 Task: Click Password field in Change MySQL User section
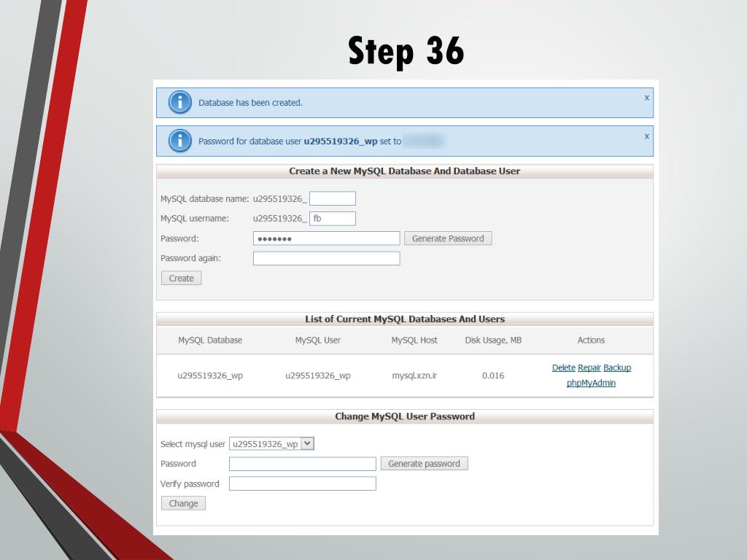(x=303, y=464)
